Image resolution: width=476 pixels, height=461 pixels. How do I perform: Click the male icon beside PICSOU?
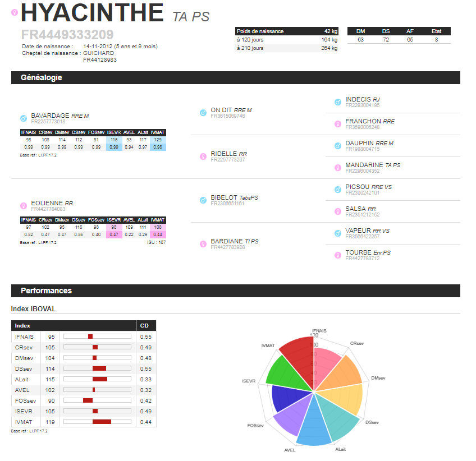pyautogui.click(x=338, y=190)
